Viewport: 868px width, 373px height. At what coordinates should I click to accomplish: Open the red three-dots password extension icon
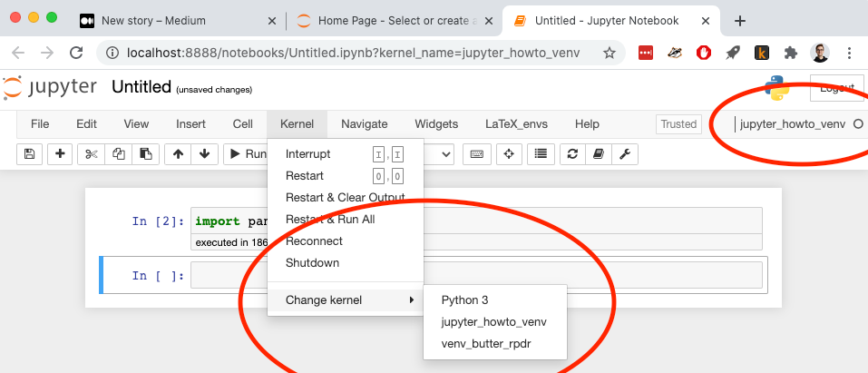pyautogui.click(x=646, y=53)
